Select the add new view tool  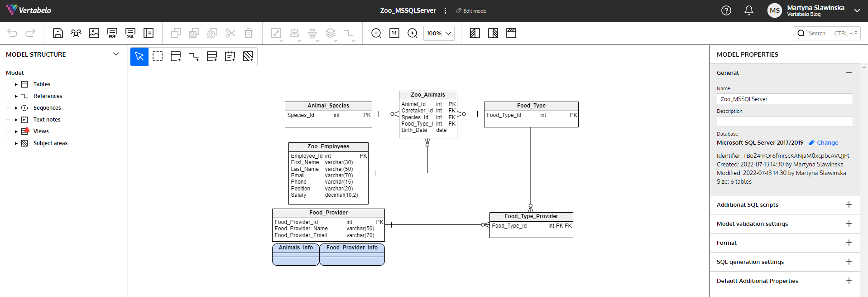(212, 56)
